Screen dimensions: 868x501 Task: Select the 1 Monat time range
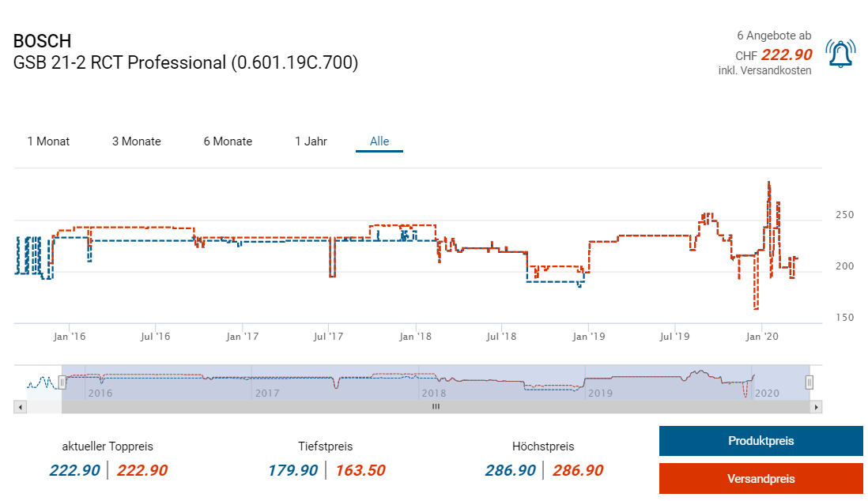click(48, 141)
